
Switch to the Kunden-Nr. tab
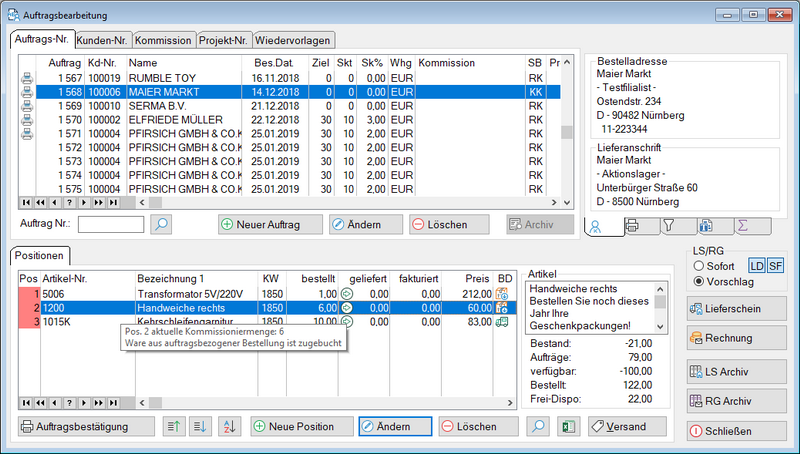(101, 40)
